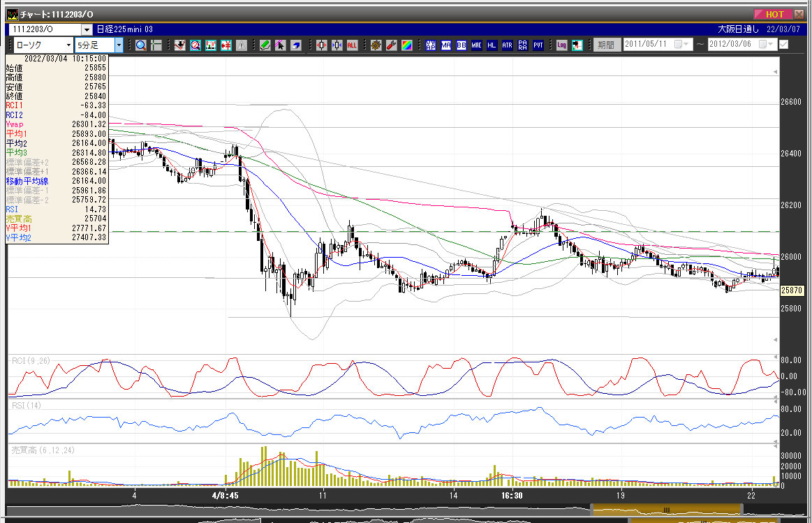Image resolution: width=812 pixels, height=523 pixels.
Task: Toggle the Log scale button
Action: click(562, 45)
